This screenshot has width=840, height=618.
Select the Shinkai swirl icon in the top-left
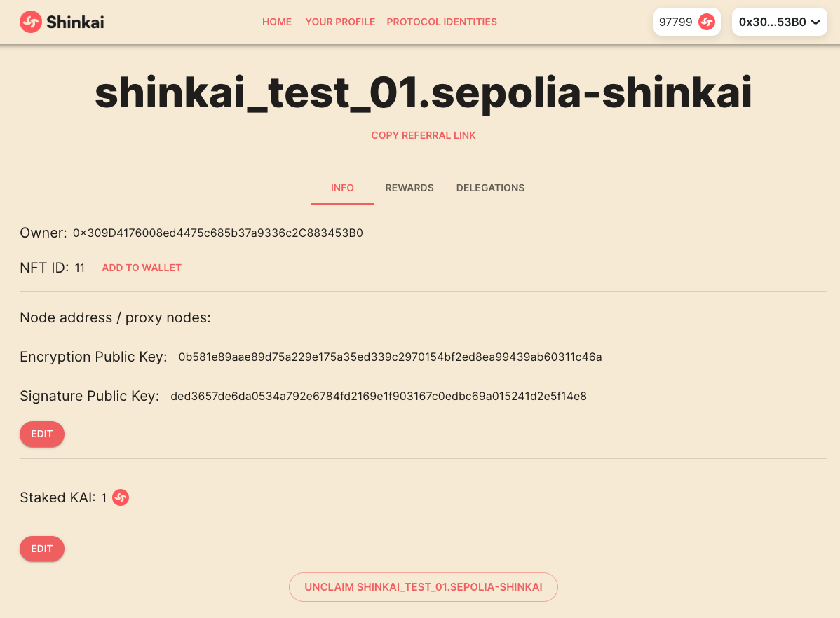[x=29, y=22]
